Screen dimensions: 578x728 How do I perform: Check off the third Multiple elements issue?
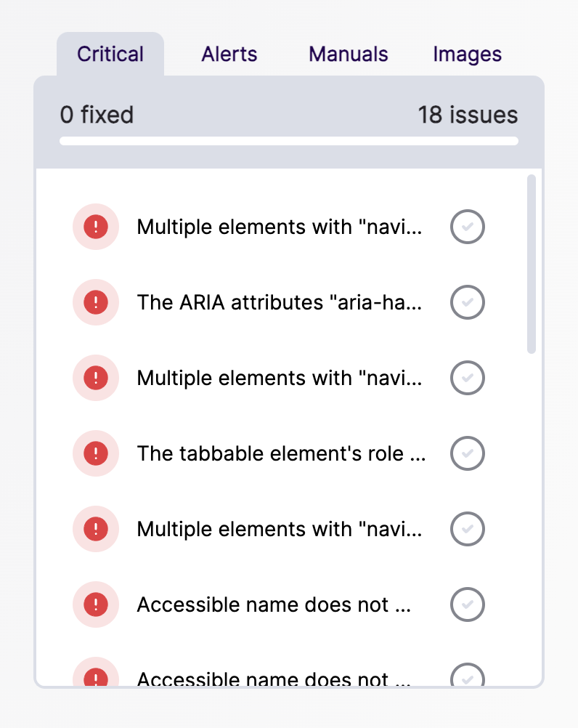tap(468, 529)
